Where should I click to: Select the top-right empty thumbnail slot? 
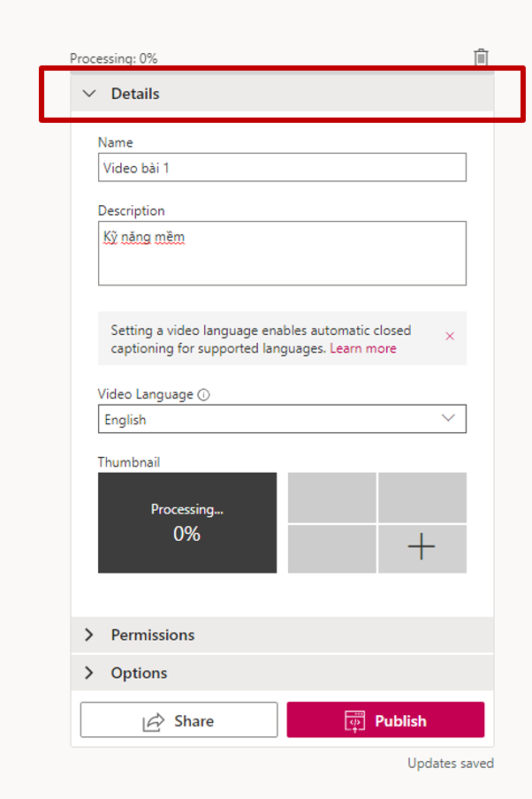[422, 498]
